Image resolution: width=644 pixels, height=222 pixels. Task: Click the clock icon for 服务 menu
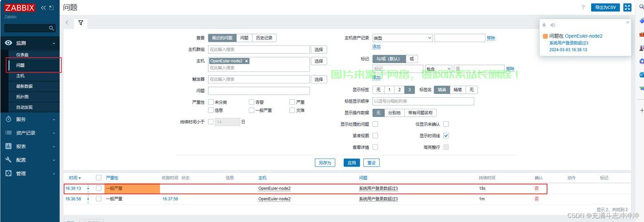pyautogui.click(x=8, y=119)
